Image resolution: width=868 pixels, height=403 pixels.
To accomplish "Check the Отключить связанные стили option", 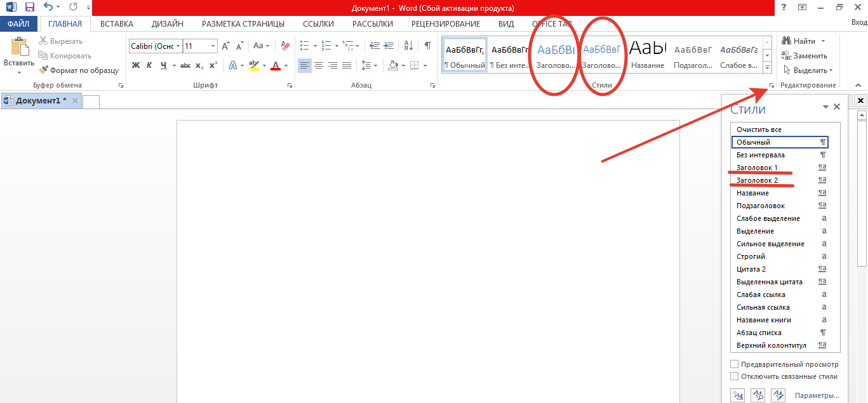I will (x=735, y=376).
